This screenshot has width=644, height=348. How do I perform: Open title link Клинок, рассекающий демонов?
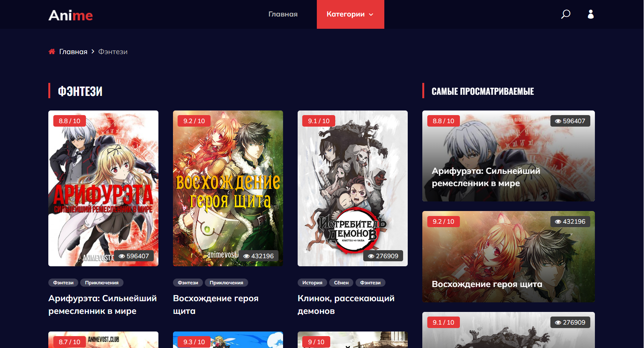coord(346,305)
